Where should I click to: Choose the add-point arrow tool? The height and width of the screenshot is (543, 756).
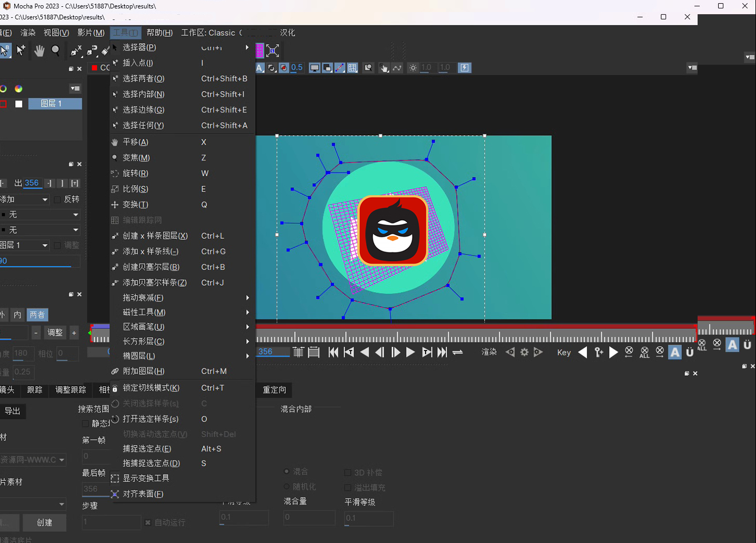point(21,51)
